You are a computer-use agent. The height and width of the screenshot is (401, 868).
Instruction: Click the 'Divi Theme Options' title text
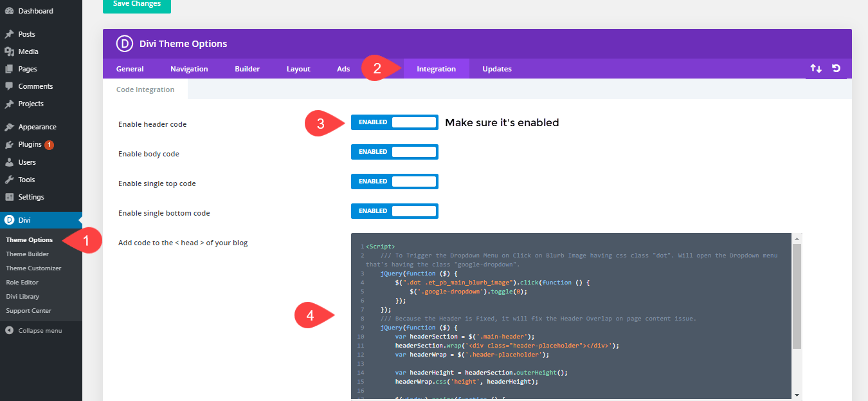click(x=183, y=44)
